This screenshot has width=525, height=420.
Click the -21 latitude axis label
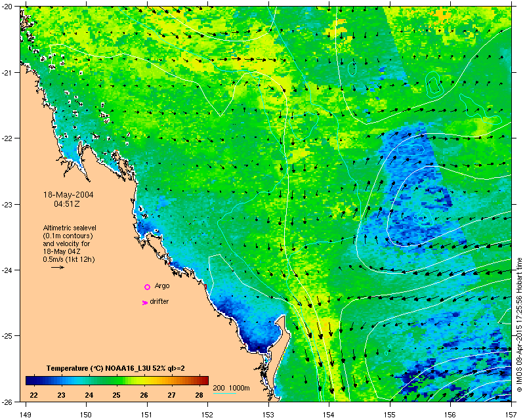coord(7,73)
